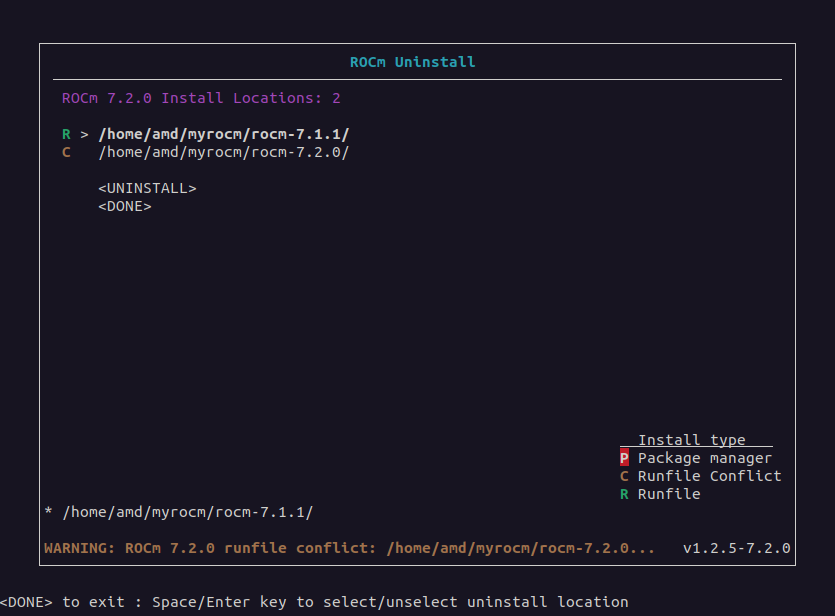The height and width of the screenshot is (616, 835).
Task: Click the ROCm Uninstall title
Action: click(412, 62)
